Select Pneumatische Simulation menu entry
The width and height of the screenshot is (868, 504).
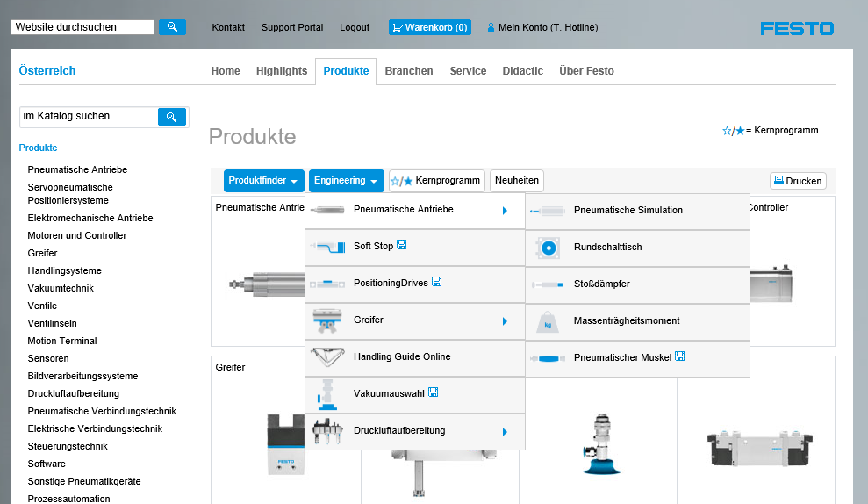pyautogui.click(x=638, y=211)
